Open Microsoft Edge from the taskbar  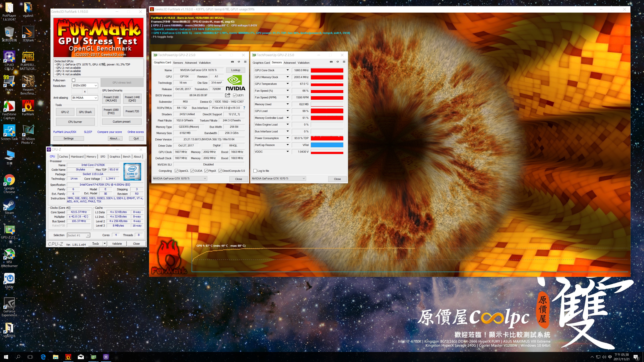43,357
